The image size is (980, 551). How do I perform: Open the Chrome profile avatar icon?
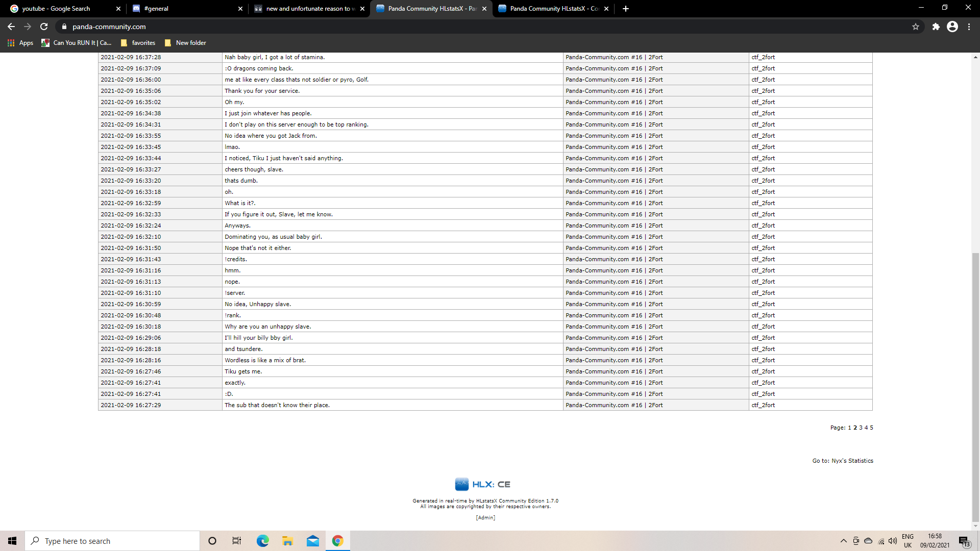coord(952,27)
